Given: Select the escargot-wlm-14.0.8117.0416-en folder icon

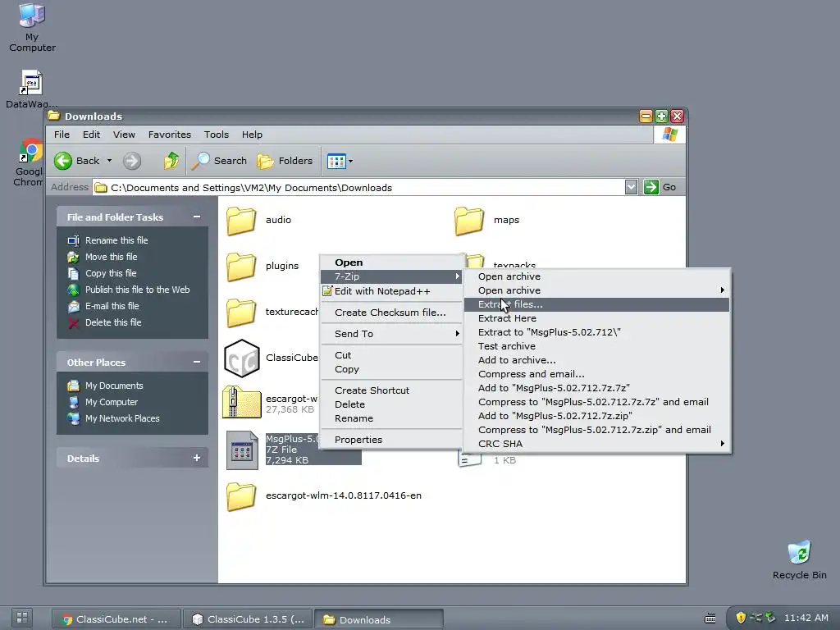Looking at the screenshot, I should pos(240,496).
